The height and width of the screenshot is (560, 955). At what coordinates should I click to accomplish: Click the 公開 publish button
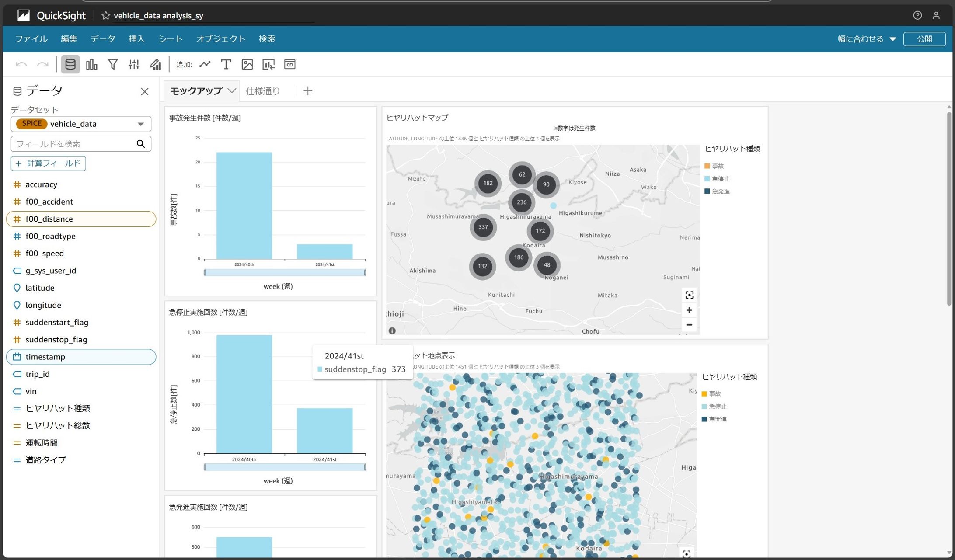tap(924, 39)
